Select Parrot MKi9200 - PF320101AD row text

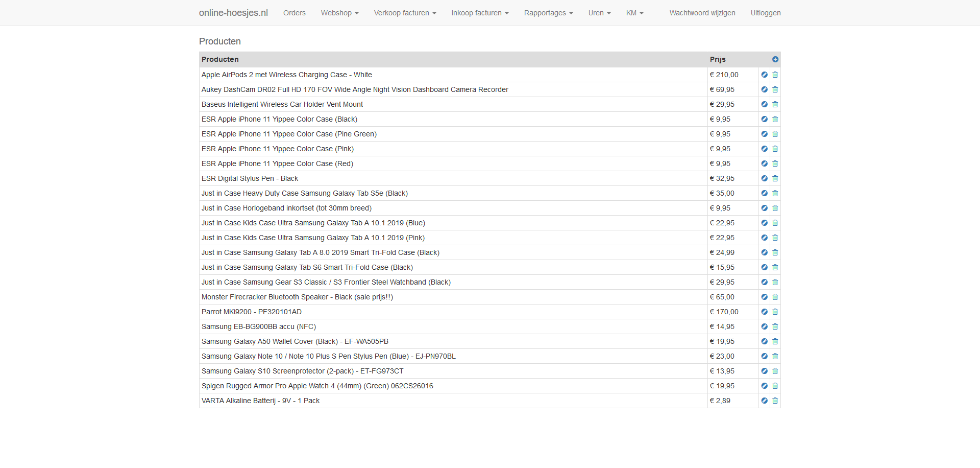click(x=252, y=312)
